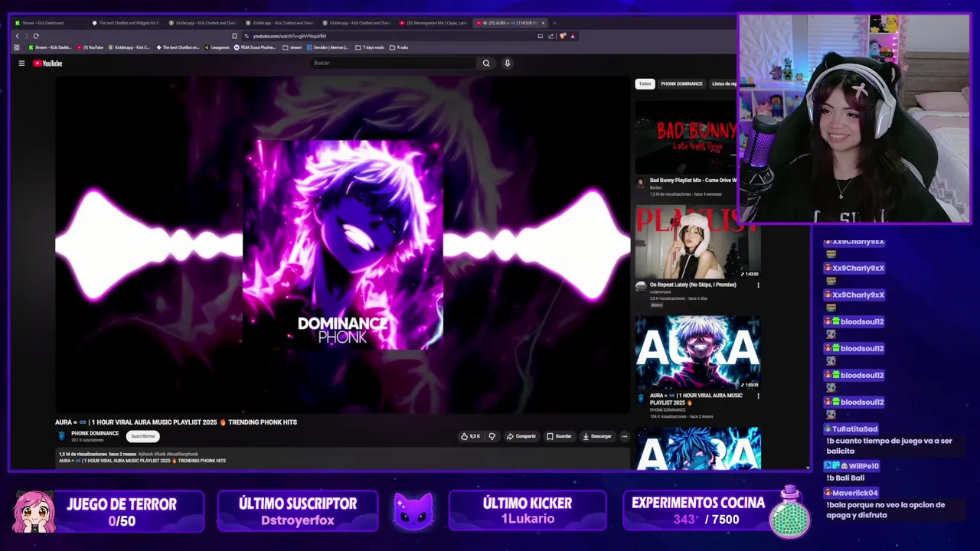Image resolution: width=980 pixels, height=551 pixels.
Task: Expand the video description box
Action: point(342,458)
